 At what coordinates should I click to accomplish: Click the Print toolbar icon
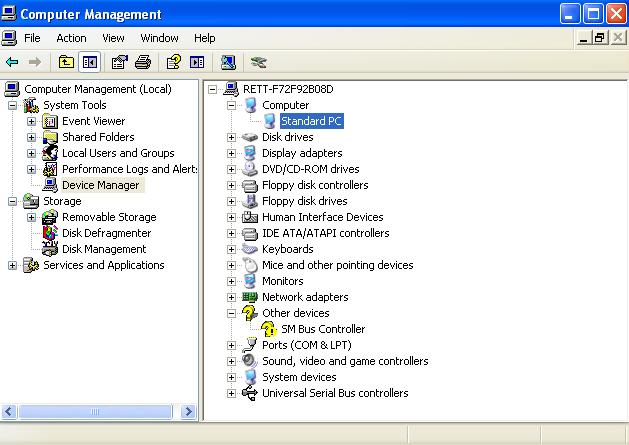coord(143,62)
